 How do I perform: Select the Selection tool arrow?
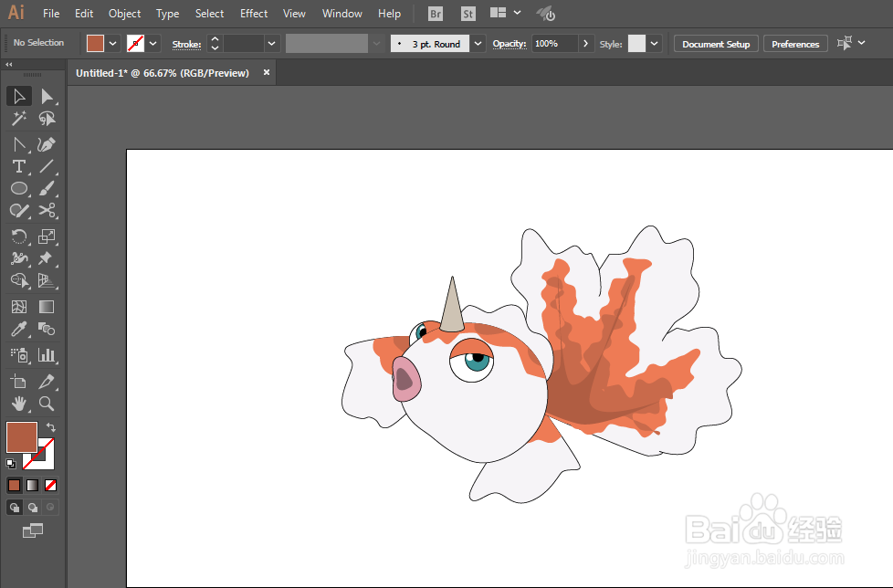(x=19, y=96)
